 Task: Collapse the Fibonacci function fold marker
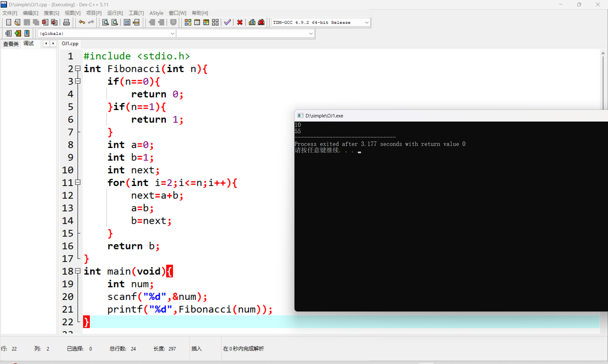click(78, 69)
